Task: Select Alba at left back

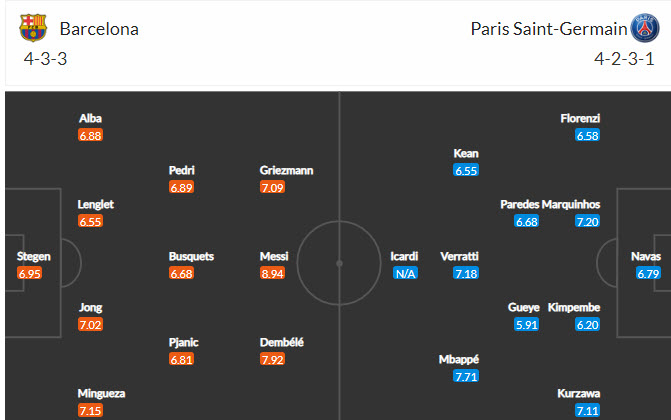Action: 90,119
